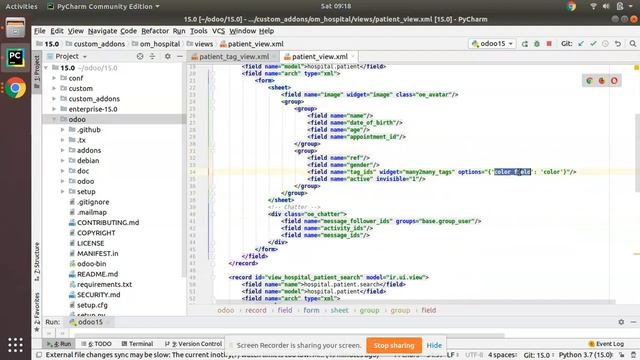
Task: Click the 4: Run tool window button
Action: (x=59, y=344)
